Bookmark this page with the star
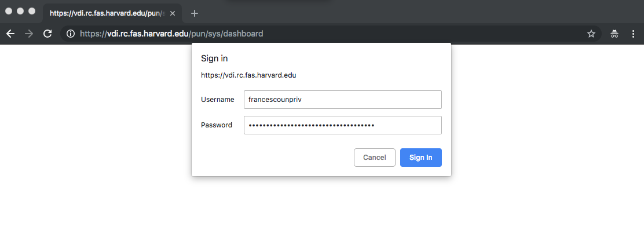Screen dimensions: 644x245 (591, 34)
